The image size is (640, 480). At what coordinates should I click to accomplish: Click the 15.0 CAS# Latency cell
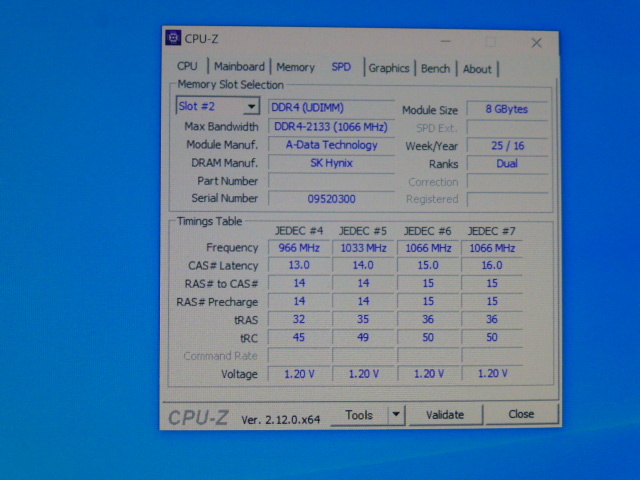(428, 265)
